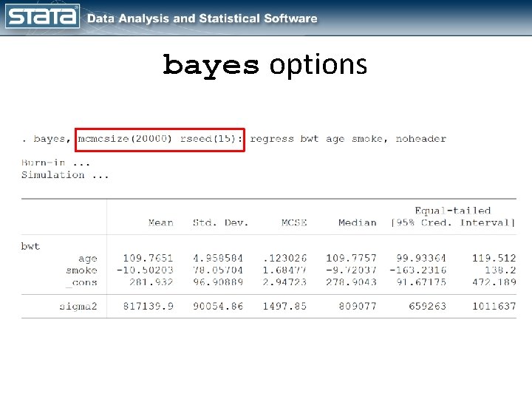Screen dimensions: 532x399
Task: Click age lower interval 99.93364
Action: click(421, 258)
